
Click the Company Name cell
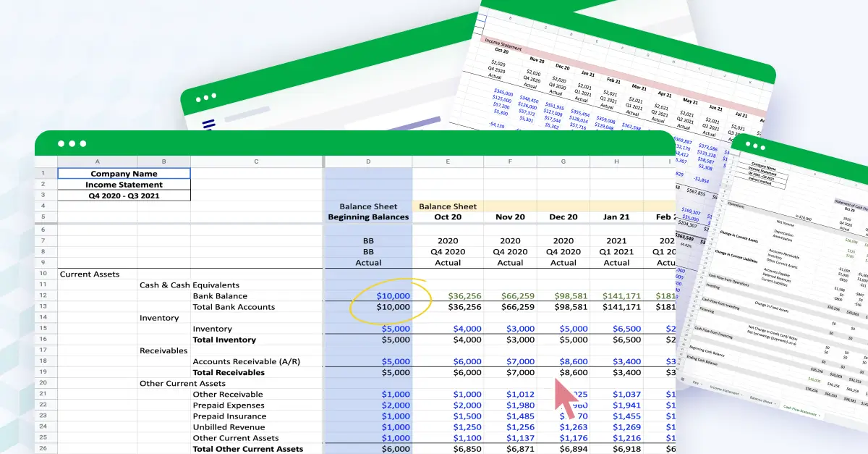[124, 174]
